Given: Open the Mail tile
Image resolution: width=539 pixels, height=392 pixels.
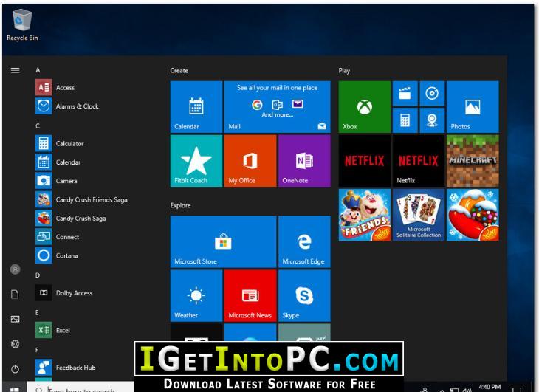Looking at the screenshot, I should point(278,107).
